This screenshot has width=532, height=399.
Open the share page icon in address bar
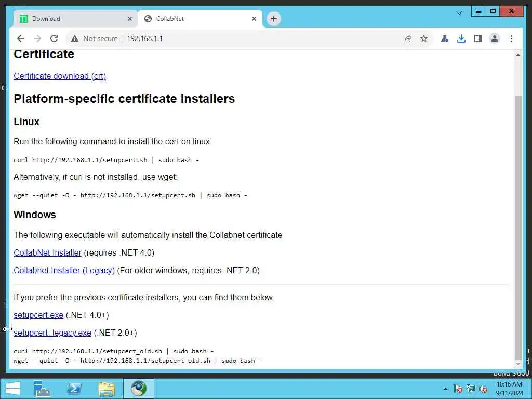coord(407,38)
